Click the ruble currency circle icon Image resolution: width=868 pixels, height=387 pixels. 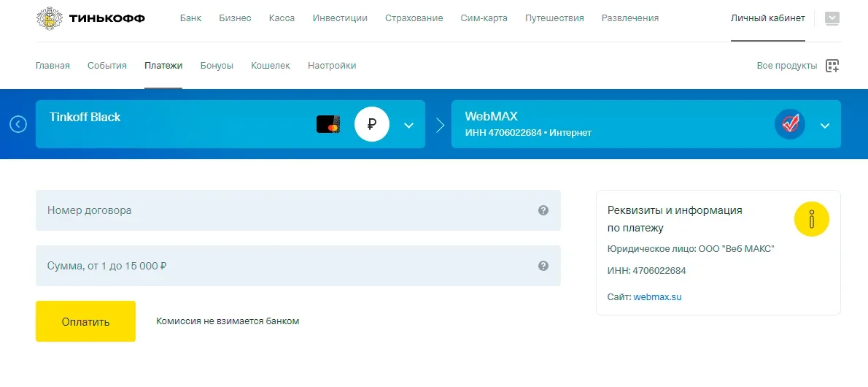(x=372, y=124)
